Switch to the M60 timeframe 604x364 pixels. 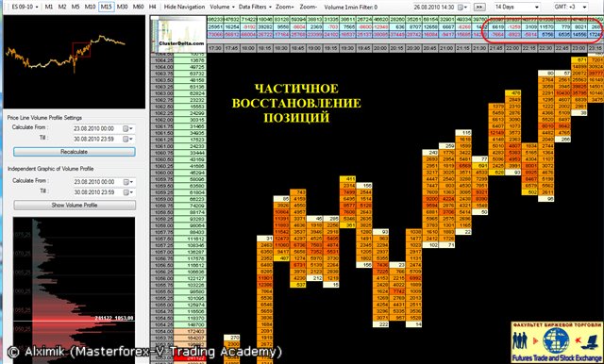point(139,7)
